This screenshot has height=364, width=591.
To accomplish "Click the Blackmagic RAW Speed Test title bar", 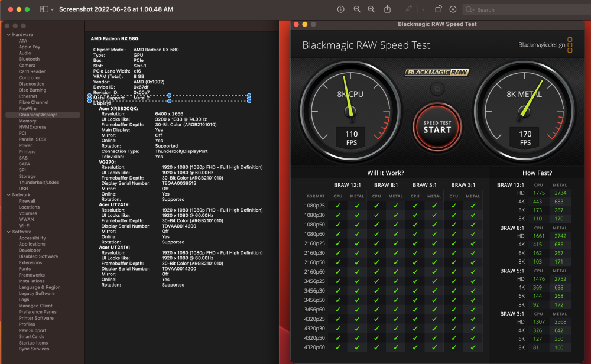I will (437, 24).
